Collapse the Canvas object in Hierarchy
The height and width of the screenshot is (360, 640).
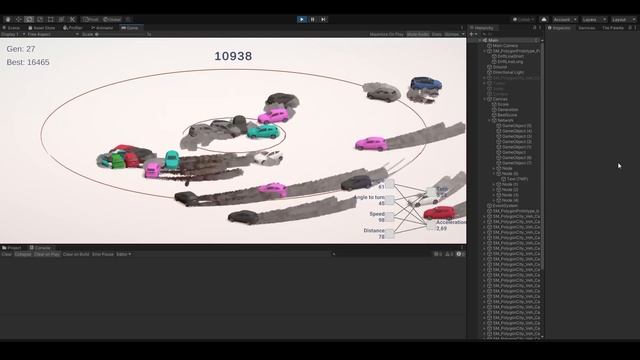[x=484, y=99]
